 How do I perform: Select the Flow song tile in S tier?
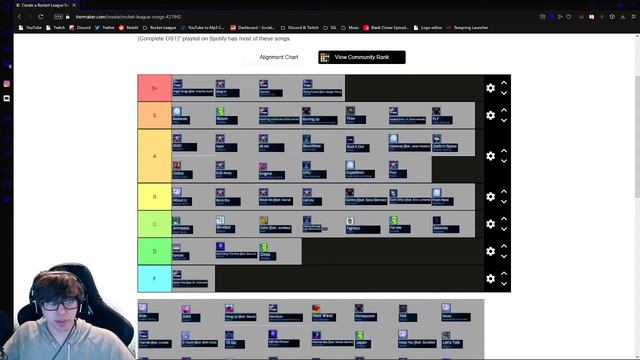(356, 116)
